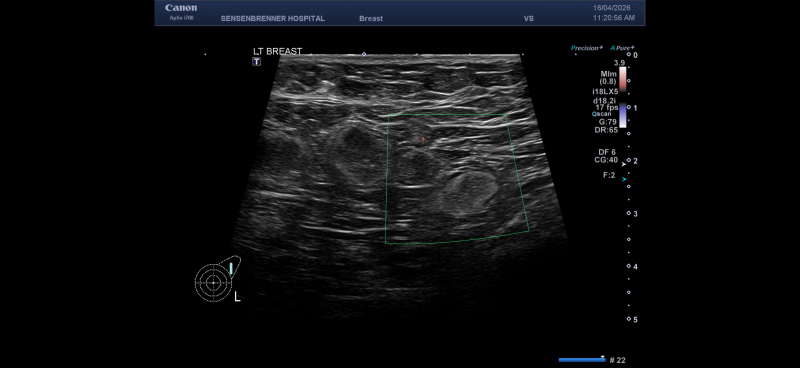Click the d18.2i frequency label

[x=605, y=101]
